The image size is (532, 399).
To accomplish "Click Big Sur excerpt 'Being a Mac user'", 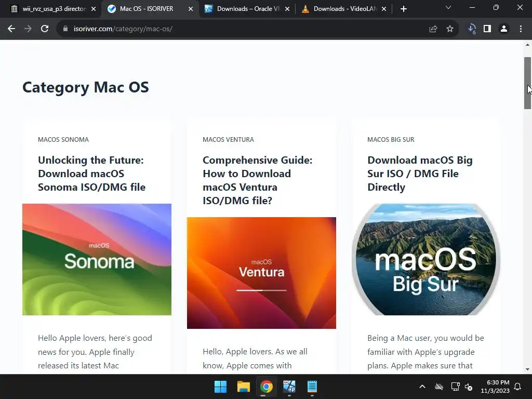I will [x=425, y=352].
